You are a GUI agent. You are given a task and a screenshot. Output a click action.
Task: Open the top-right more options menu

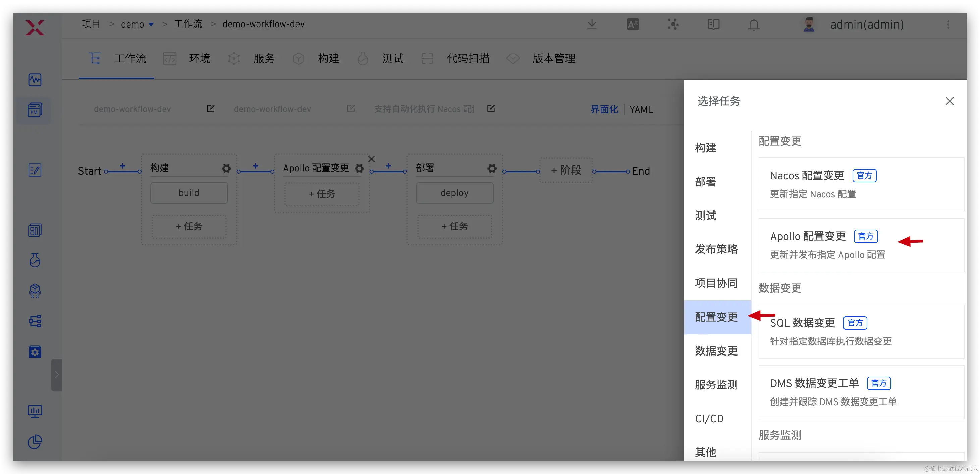(x=948, y=25)
